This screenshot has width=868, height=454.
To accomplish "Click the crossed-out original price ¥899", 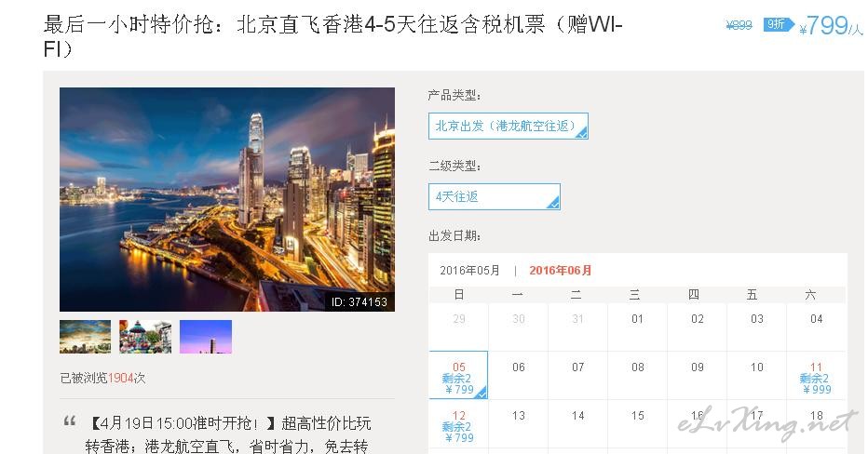I will [739, 25].
